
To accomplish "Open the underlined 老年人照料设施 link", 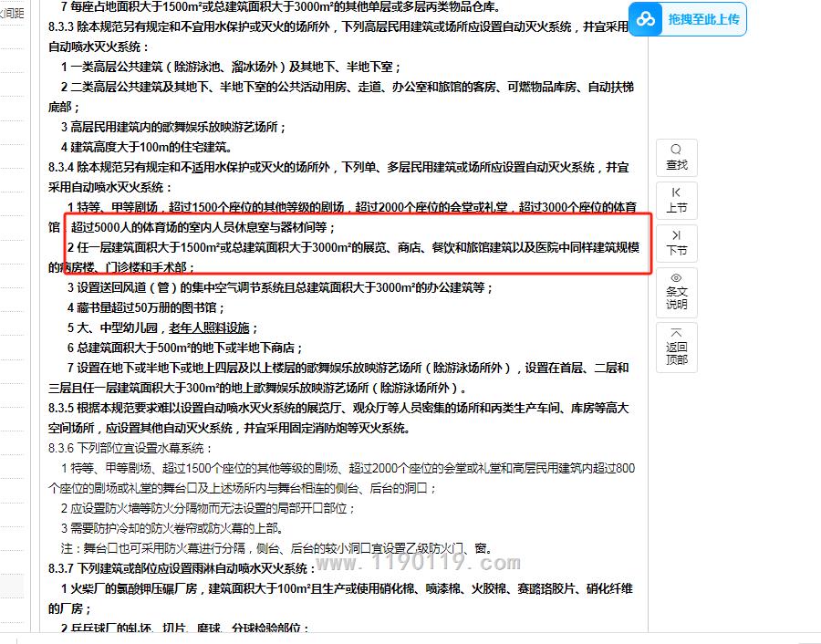I will 209,327.
